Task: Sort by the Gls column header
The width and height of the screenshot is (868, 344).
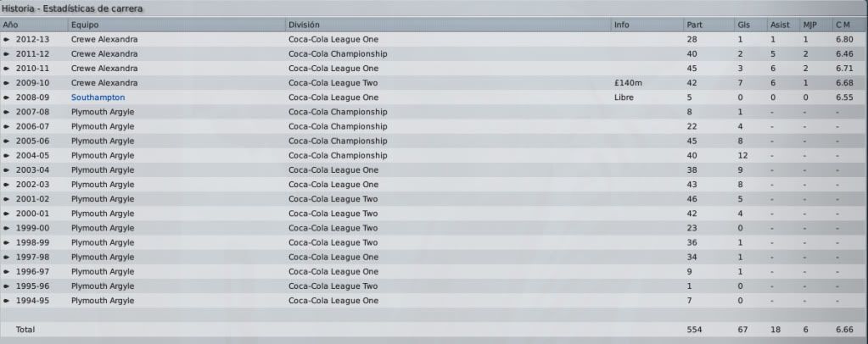Action: tap(751, 25)
